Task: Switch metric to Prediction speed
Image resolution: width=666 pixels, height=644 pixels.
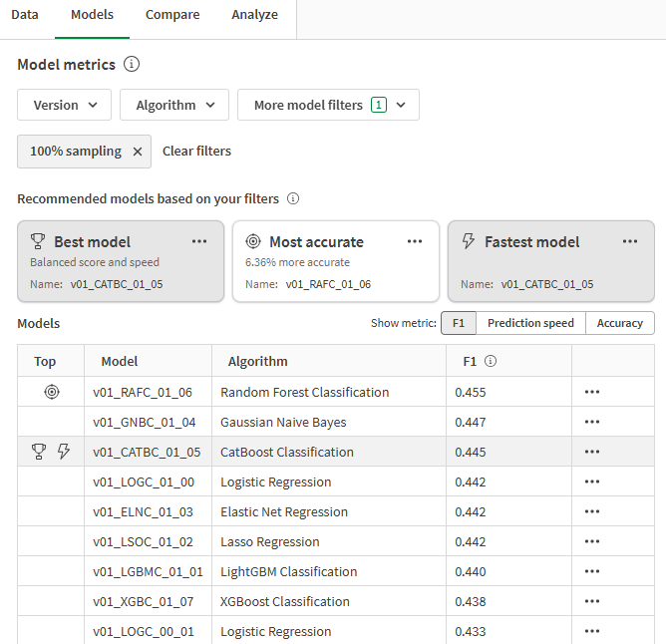Action: click(x=530, y=323)
